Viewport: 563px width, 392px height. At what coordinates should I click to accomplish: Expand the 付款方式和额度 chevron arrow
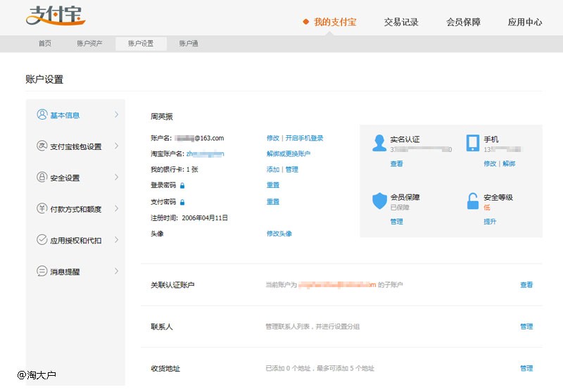click(116, 208)
